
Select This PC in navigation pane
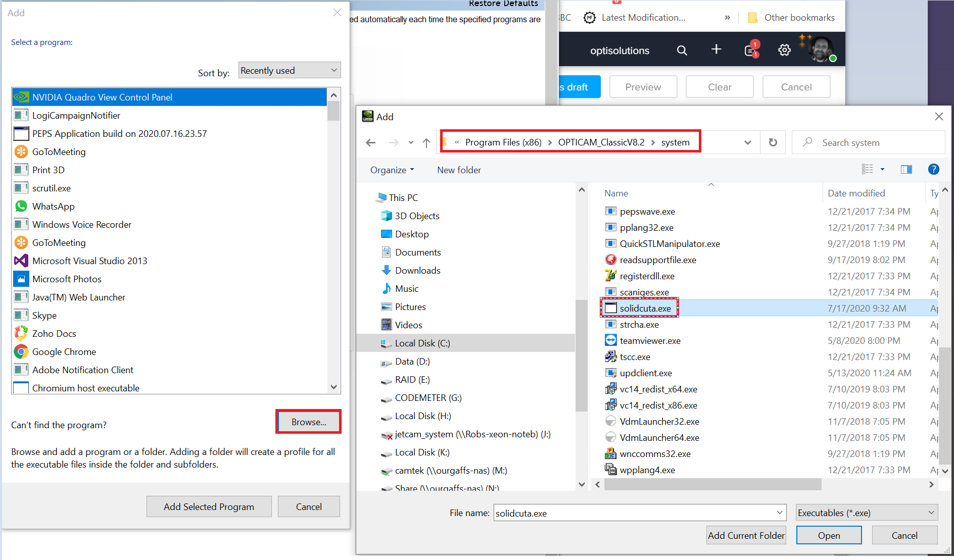(x=396, y=197)
